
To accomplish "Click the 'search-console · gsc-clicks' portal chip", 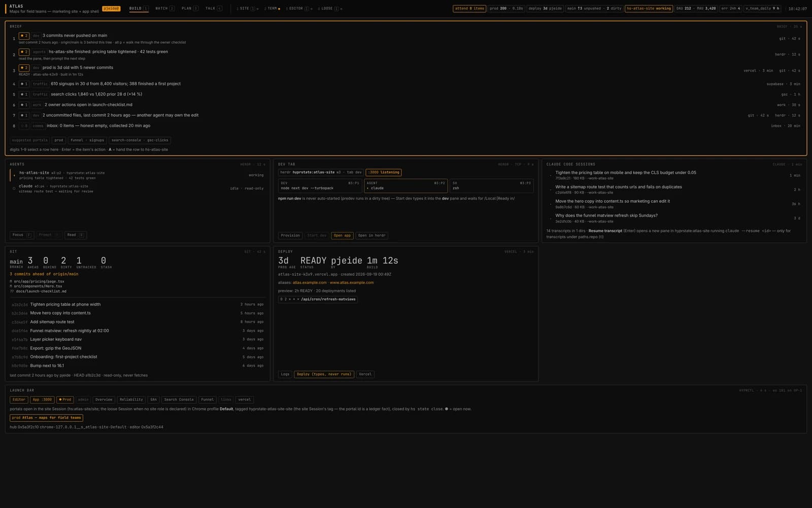I will [140, 140].
